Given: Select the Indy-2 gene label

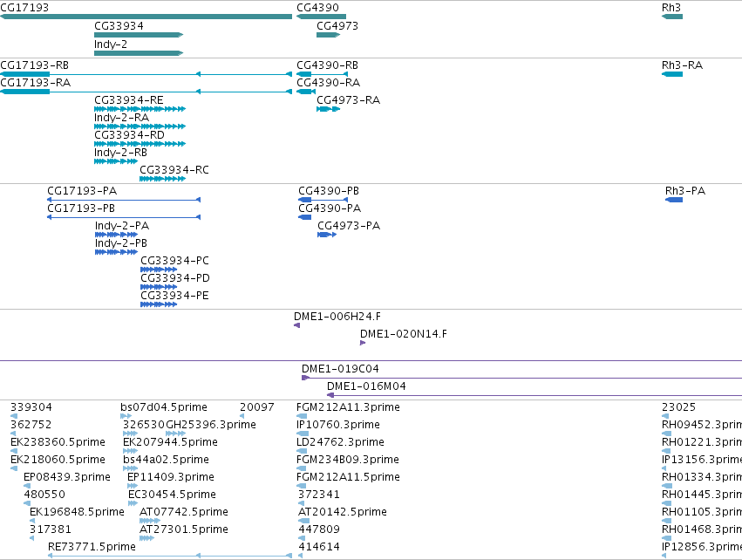Looking at the screenshot, I should click(111, 44).
